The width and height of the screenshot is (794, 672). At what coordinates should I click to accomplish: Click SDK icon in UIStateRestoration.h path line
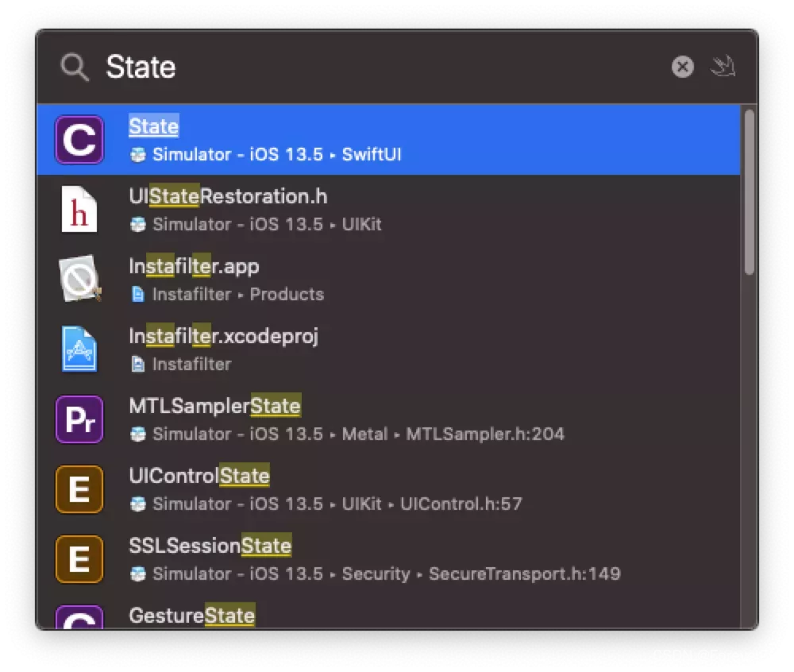[x=137, y=224]
